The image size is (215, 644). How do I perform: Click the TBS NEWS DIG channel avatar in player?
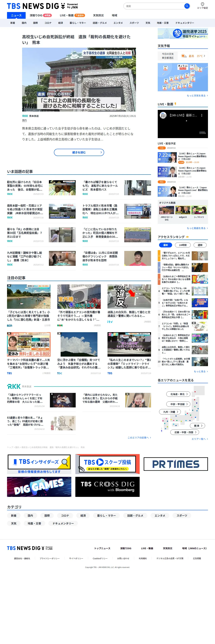pyautogui.click(x=163, y=115)
